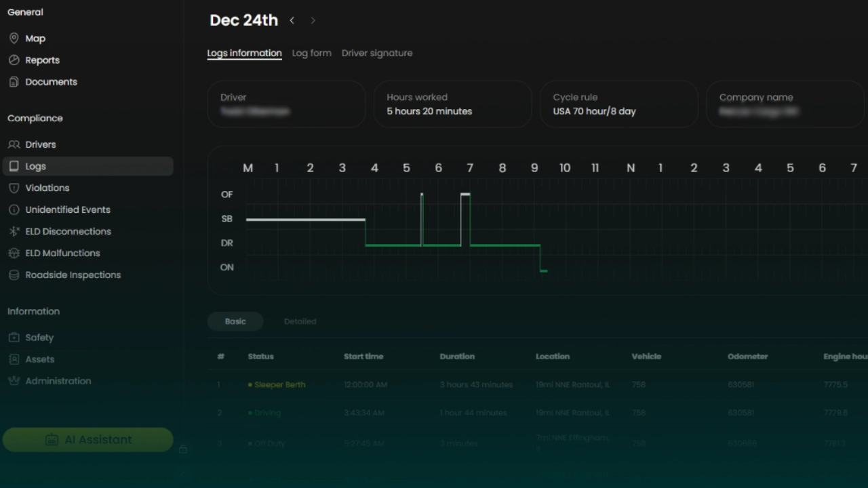
Task: Click the Location column header
Action: pos(553,357)
